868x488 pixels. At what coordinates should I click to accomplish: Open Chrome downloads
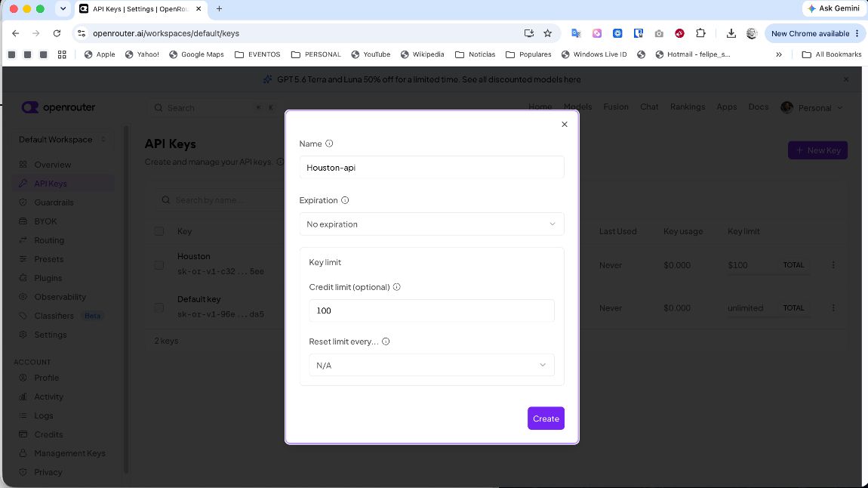(x=731, y=33)
